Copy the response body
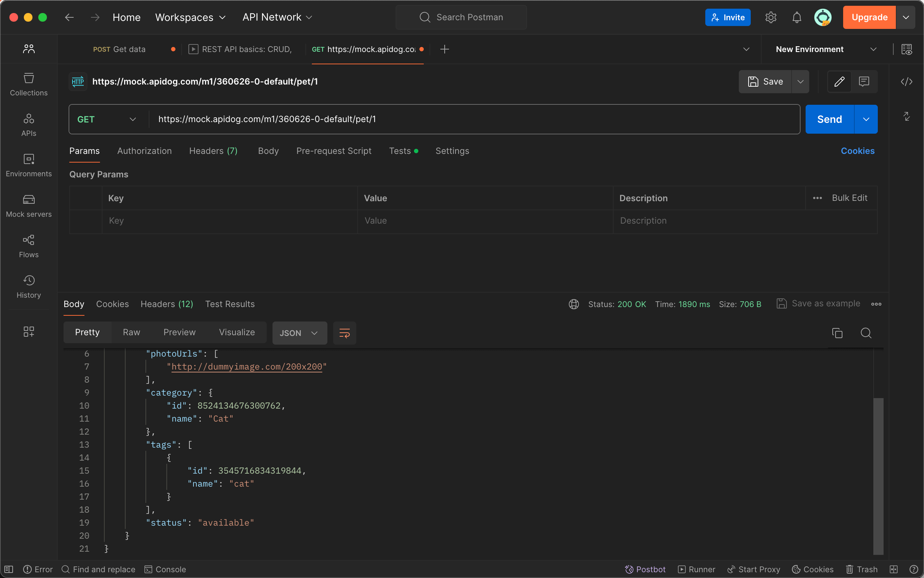This screenshot has width=924, height=578. [837, 333]
